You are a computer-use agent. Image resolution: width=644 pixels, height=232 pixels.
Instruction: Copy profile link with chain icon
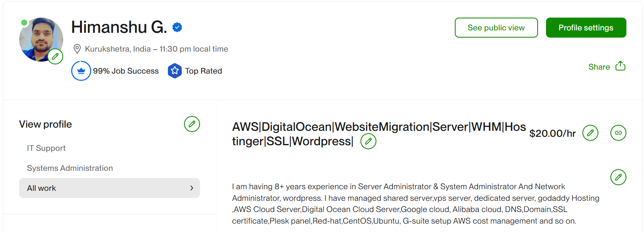coord(618,133)
